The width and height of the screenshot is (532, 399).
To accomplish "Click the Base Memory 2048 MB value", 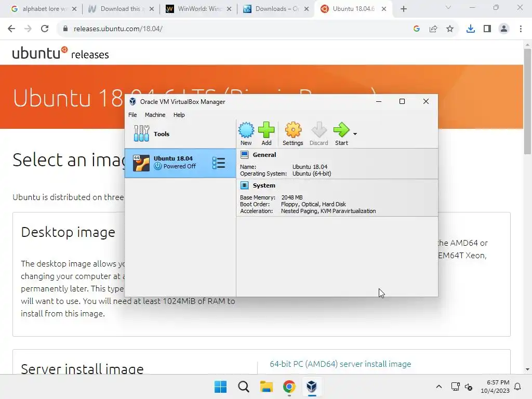I will click(x=292, y=197).
